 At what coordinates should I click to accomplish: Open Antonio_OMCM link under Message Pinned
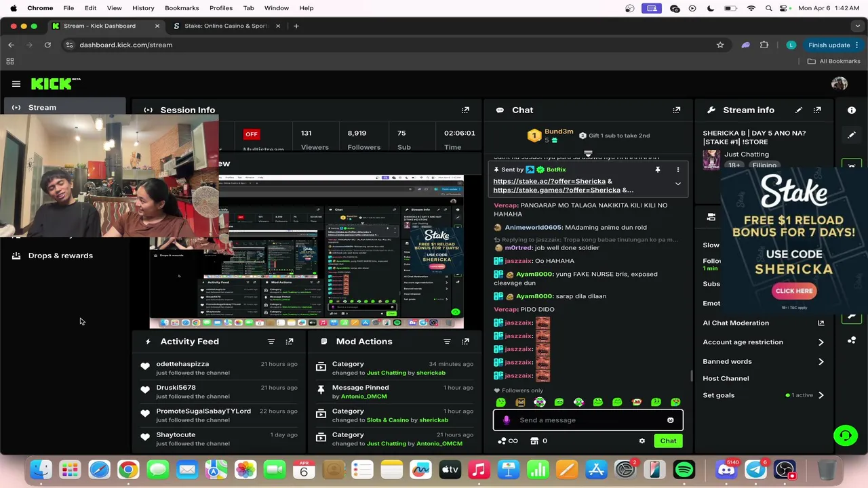click(363, 396)
